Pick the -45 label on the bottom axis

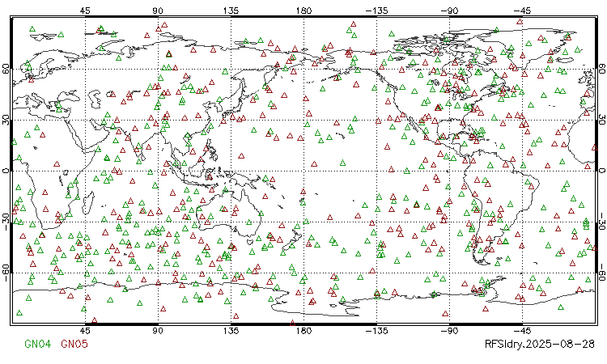pos(522,331)
